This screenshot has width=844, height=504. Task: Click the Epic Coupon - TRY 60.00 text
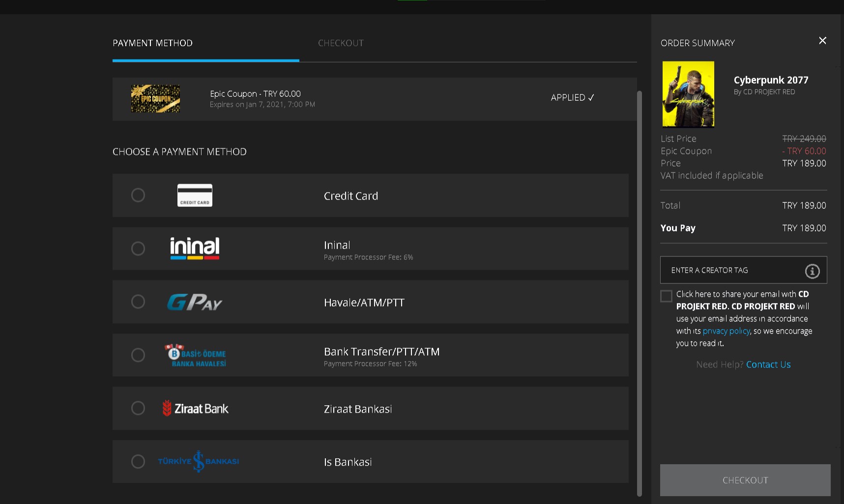(255, 94)
